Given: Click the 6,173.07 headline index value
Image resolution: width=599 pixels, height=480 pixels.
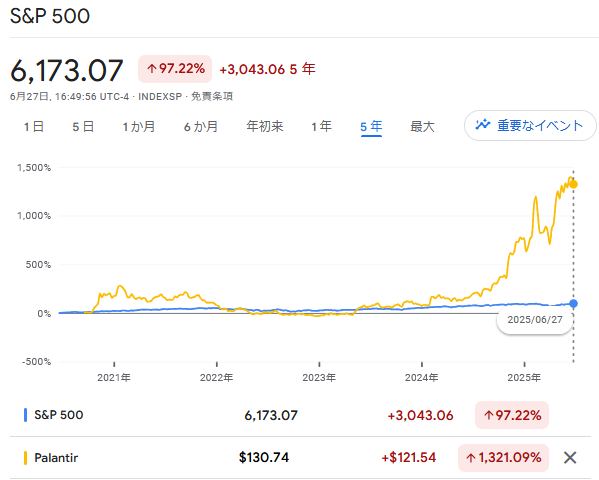Looking at the screenshot, I should point(66,71).
